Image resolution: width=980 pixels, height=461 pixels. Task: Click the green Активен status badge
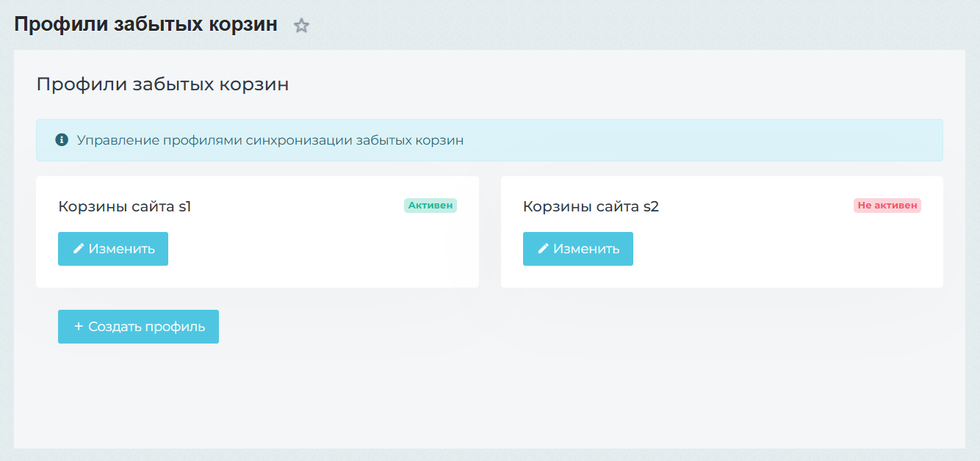[430, 206]
